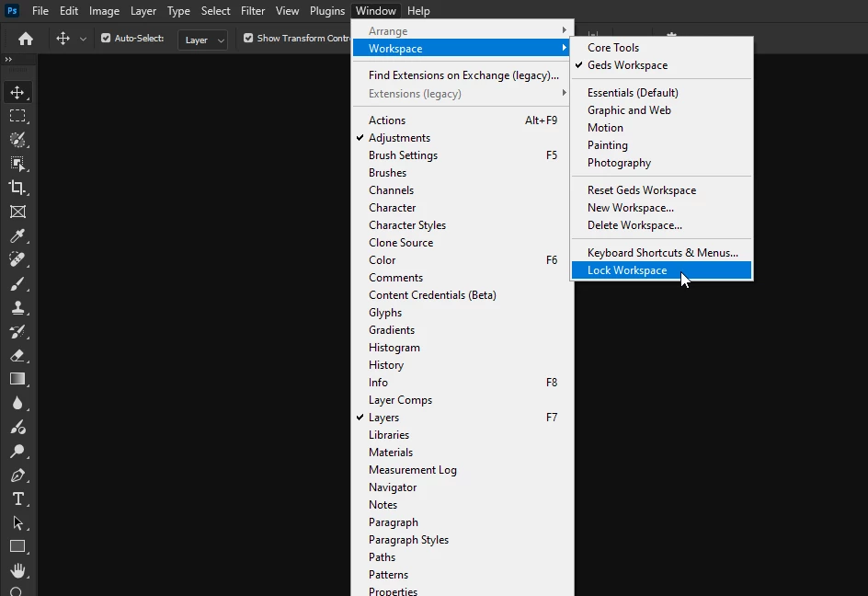
Task: Select the Rectangular Marquee tool
Action: 17,116
